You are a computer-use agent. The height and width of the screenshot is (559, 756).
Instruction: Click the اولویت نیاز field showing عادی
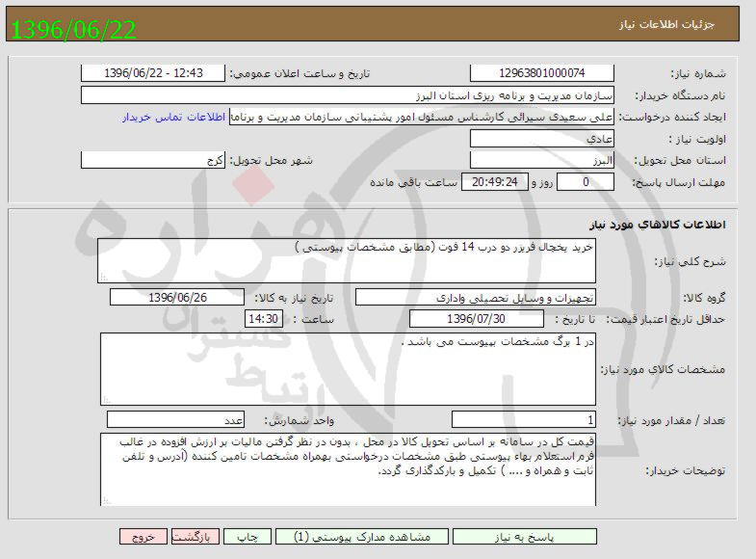tap(542, 139)
